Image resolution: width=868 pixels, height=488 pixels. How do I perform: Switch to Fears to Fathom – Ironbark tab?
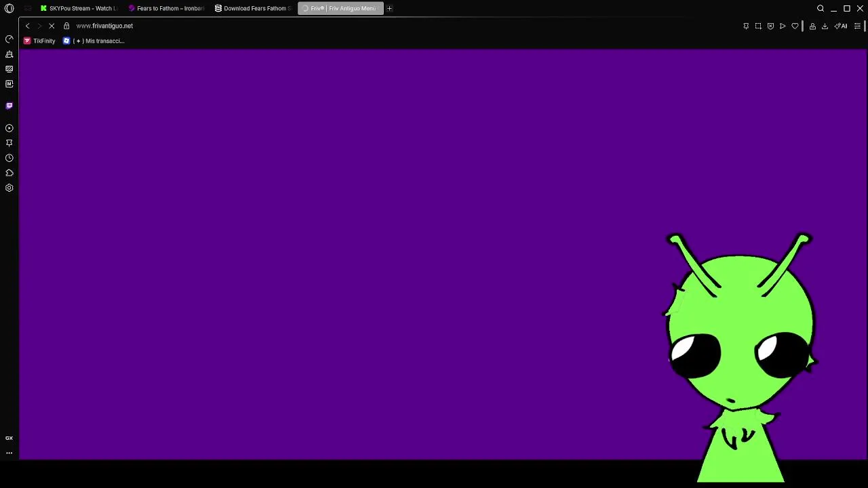click(166, 8)
